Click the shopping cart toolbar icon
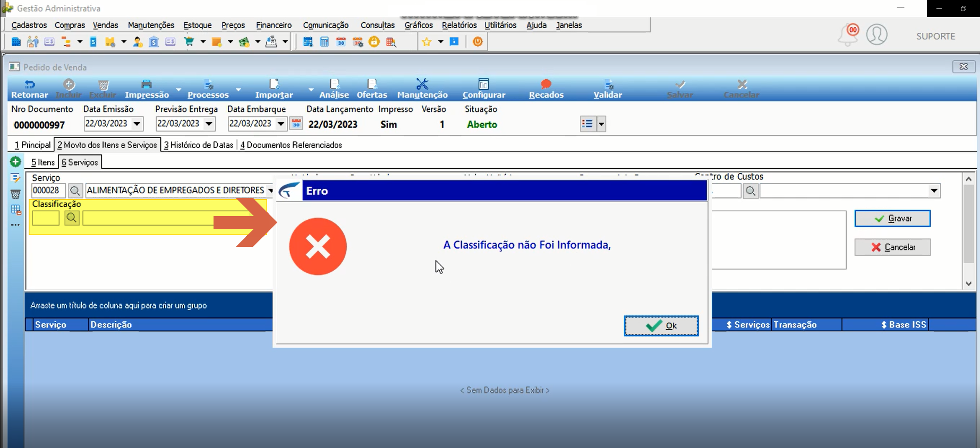Viewport: 980px width, 448px height. (189, 41)
